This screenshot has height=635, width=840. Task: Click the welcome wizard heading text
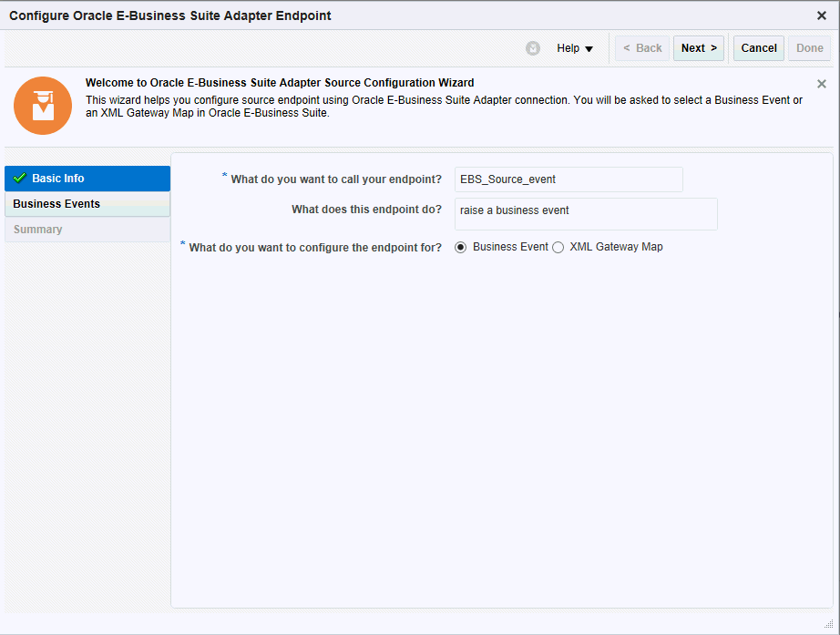tap(280, 83)
